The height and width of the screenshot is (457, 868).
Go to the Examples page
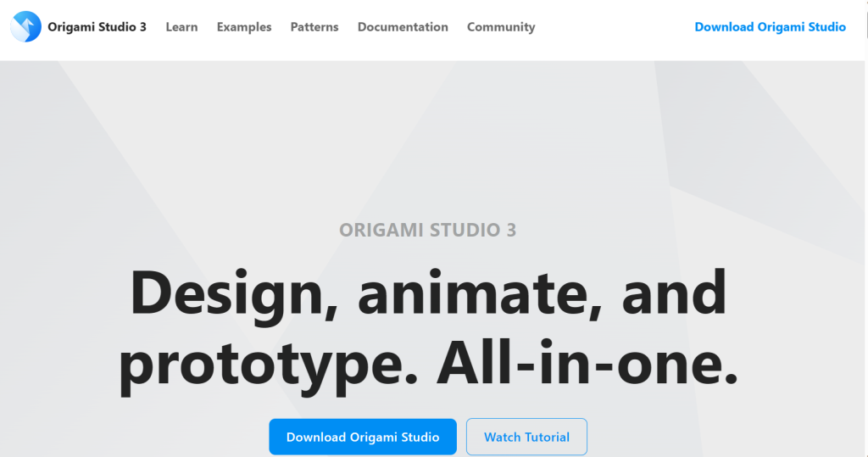click(244, 26)
